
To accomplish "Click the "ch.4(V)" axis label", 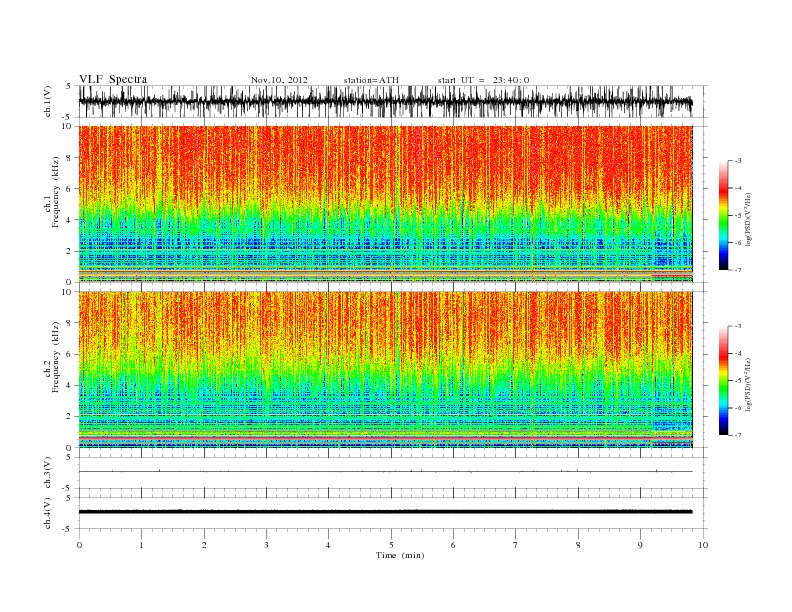I will coord(48,513).
